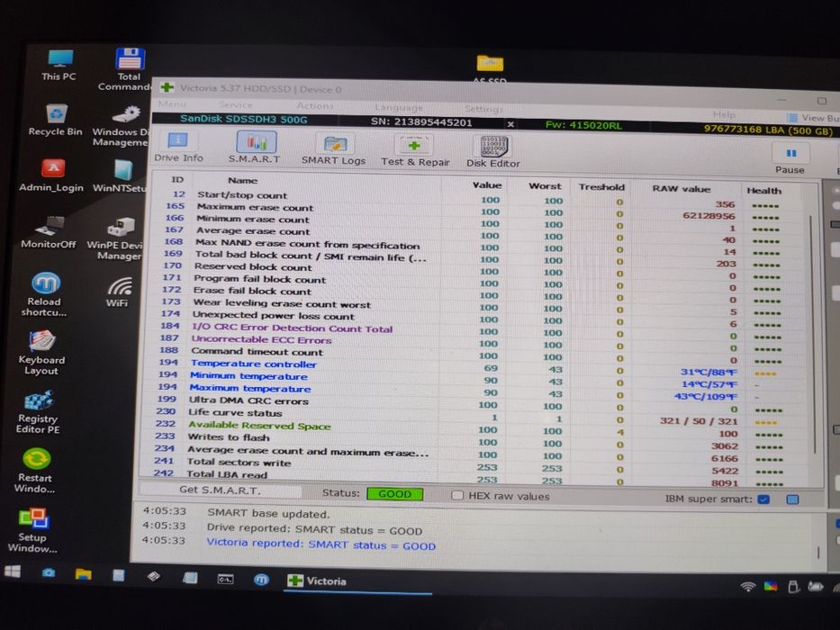The width and height of the screenshot is (840, 630).
Task: Open WinPE Device Manager desktop icon
Action: click(117, 238)
